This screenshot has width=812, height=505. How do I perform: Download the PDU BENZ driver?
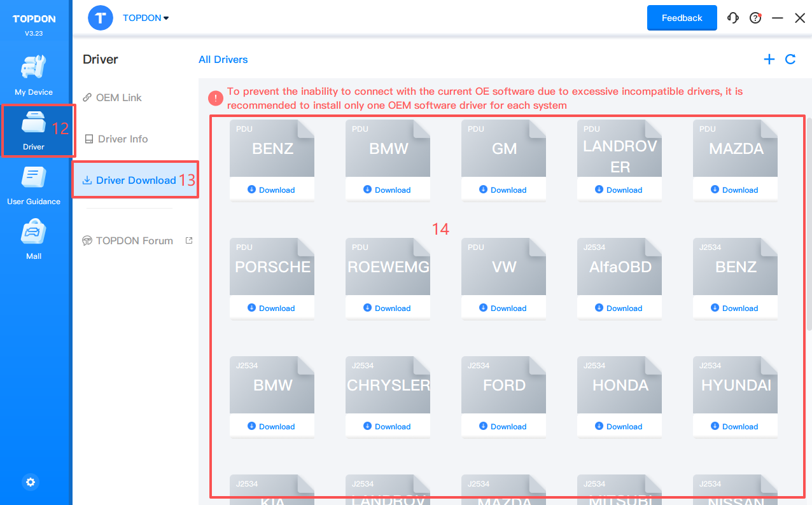tap(272, 190)
